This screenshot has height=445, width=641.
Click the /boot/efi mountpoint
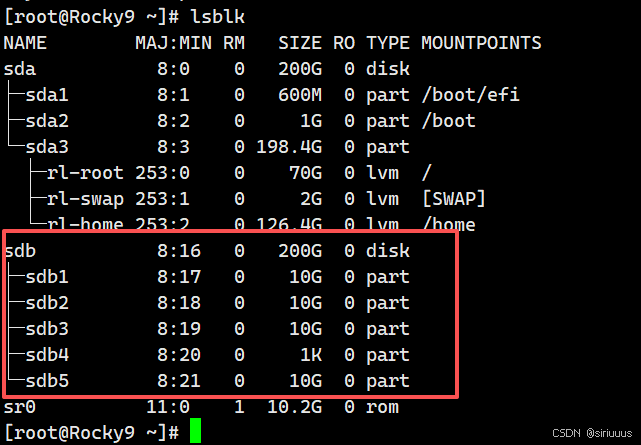[x=470, y=95]
